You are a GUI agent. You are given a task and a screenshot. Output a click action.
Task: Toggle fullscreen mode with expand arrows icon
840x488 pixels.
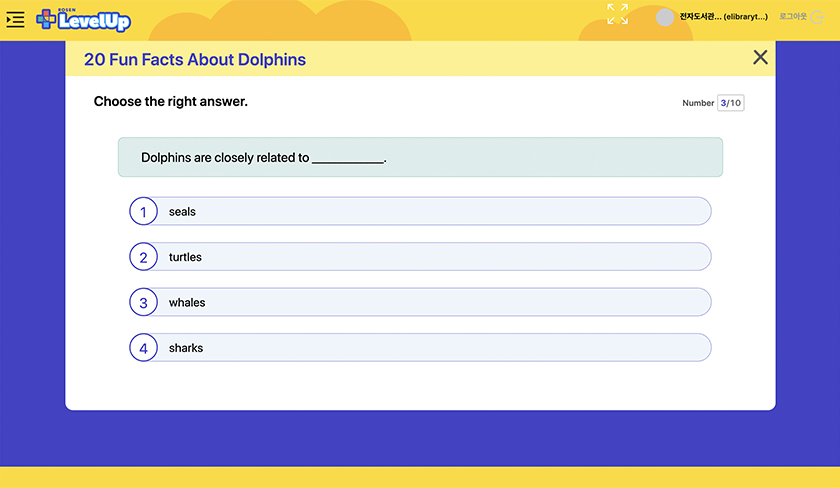tap(618, 14)
